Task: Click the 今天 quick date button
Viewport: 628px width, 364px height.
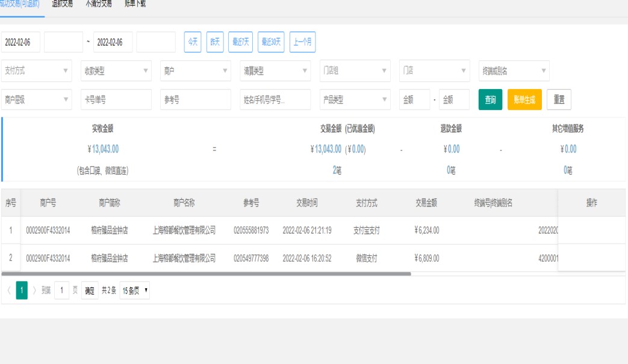Action: point(192,42)
